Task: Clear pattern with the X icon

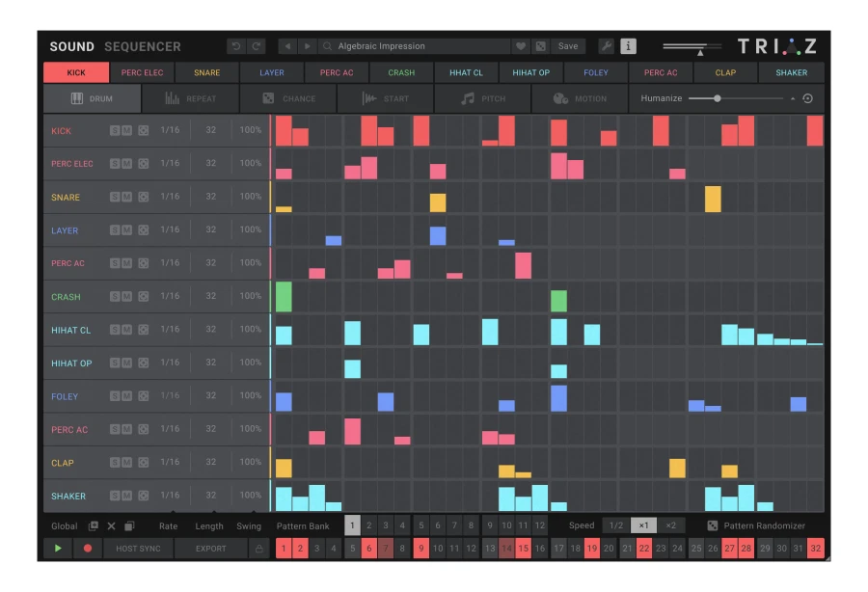Action: 111,526
